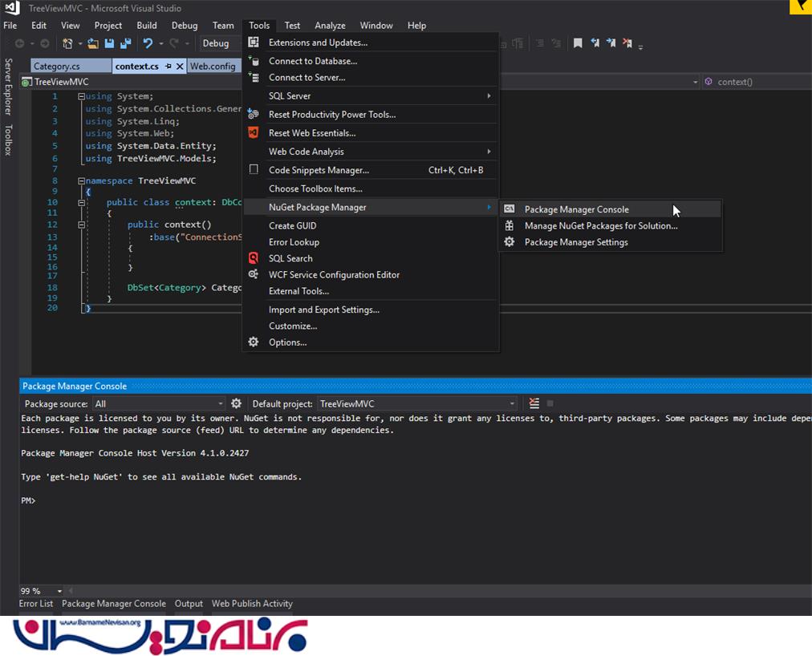Click the Navigate Forward toolbar icon
Viewport: 812px width, 656px height.
pyautogui.click(x=45, y=43)
